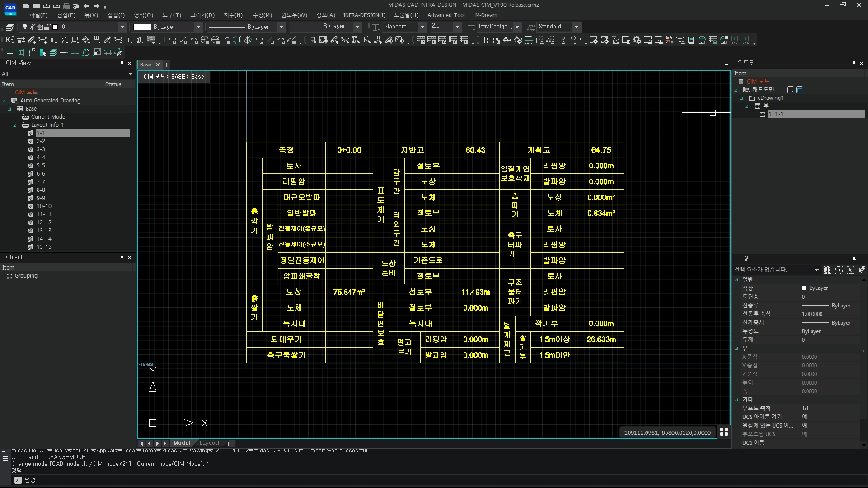This screenshot has width=868, height=488.
Task: Switch to the Layout1 tab
Action: (x=209, y=443)
